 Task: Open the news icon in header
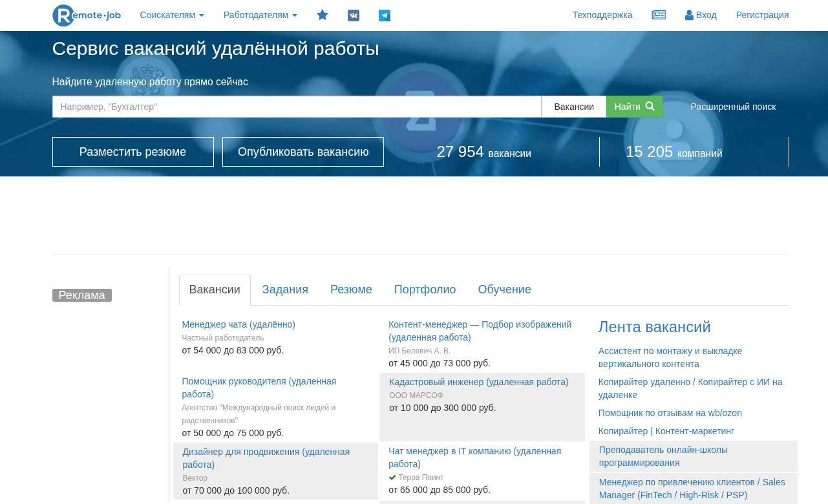[659, 15]
